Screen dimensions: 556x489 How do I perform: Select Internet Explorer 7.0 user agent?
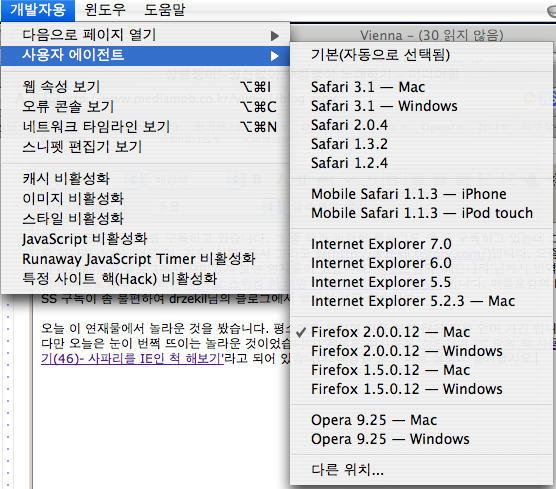click(x=421, y=244)
